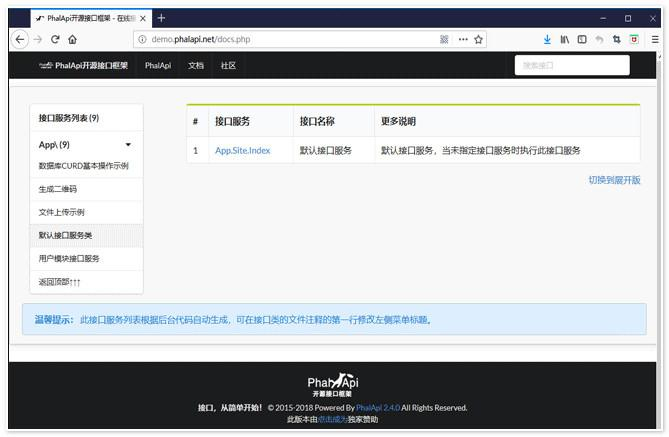The height and width of the screenshot is (437, 669).
Task: Select the 社区 navigation menu item
Action: pyautogui.click(x=228, y=66)
